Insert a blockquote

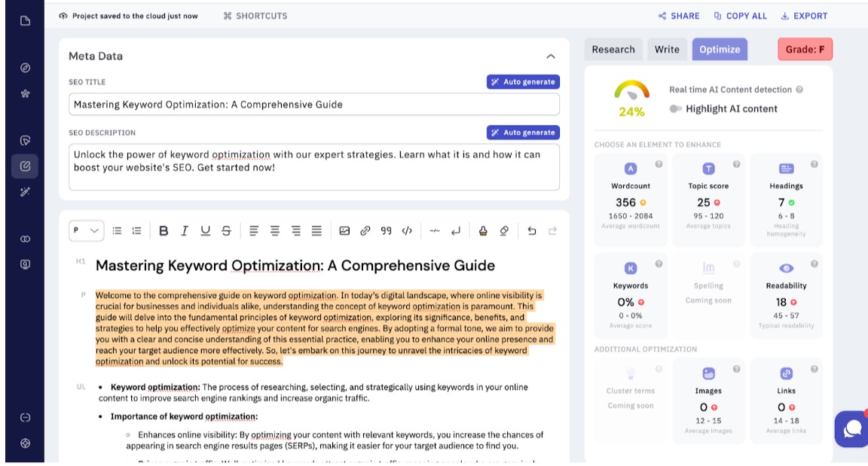pyautogui.click(x=386, y=232)
